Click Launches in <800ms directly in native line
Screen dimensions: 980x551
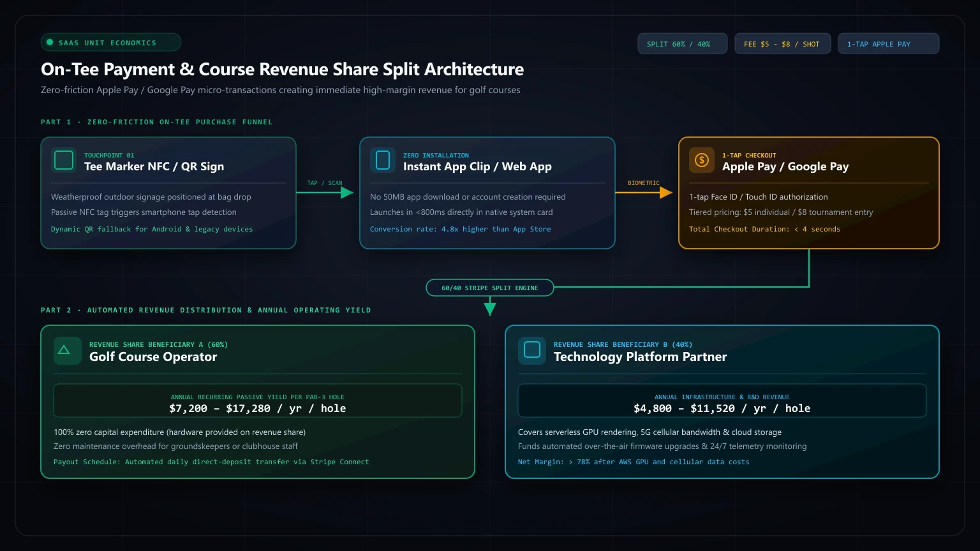(x=461, y=212)
